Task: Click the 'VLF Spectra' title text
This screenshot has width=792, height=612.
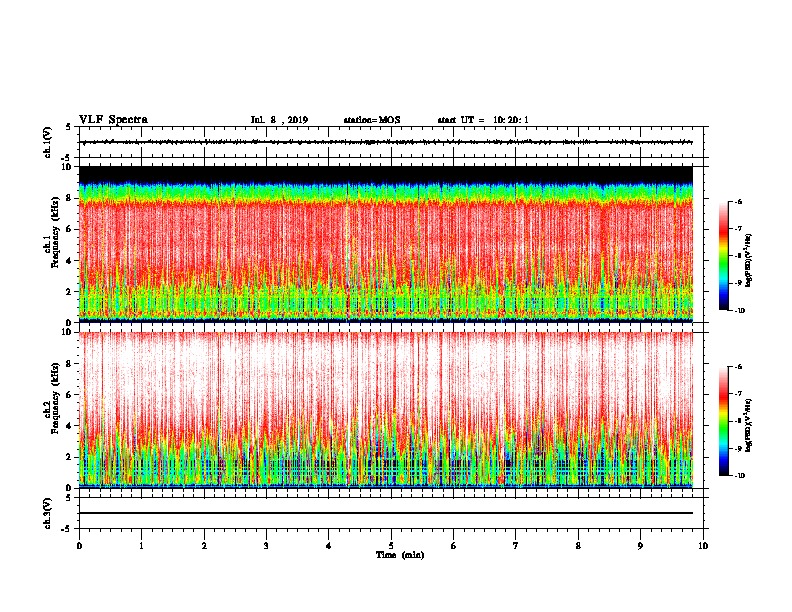Action: pos(113,120)
